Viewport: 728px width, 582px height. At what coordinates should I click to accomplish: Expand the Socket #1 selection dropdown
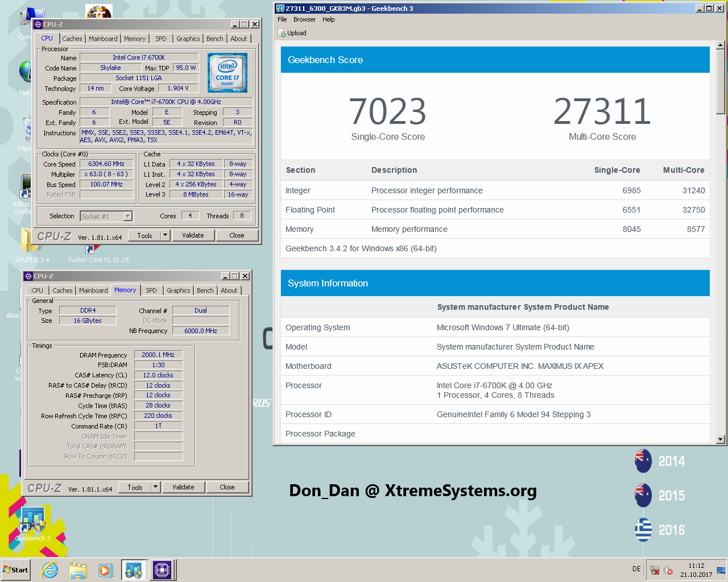pyautogui.click(x=128, y=216)
